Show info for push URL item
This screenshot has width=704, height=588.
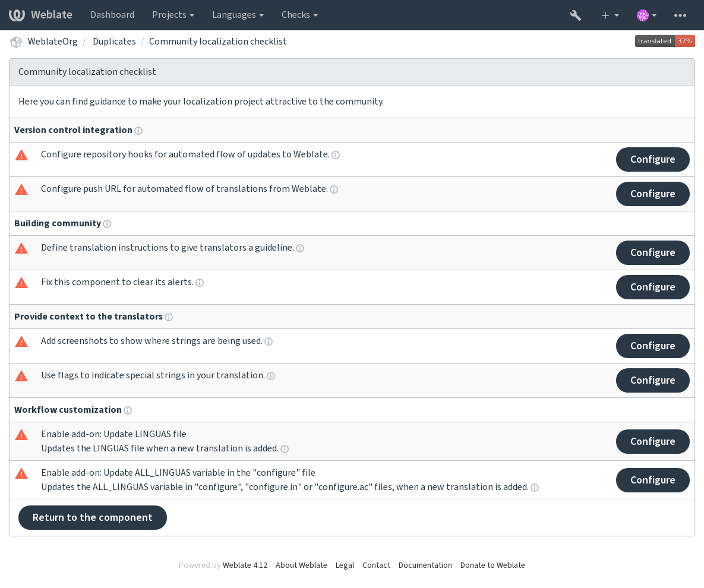[334, 189]
